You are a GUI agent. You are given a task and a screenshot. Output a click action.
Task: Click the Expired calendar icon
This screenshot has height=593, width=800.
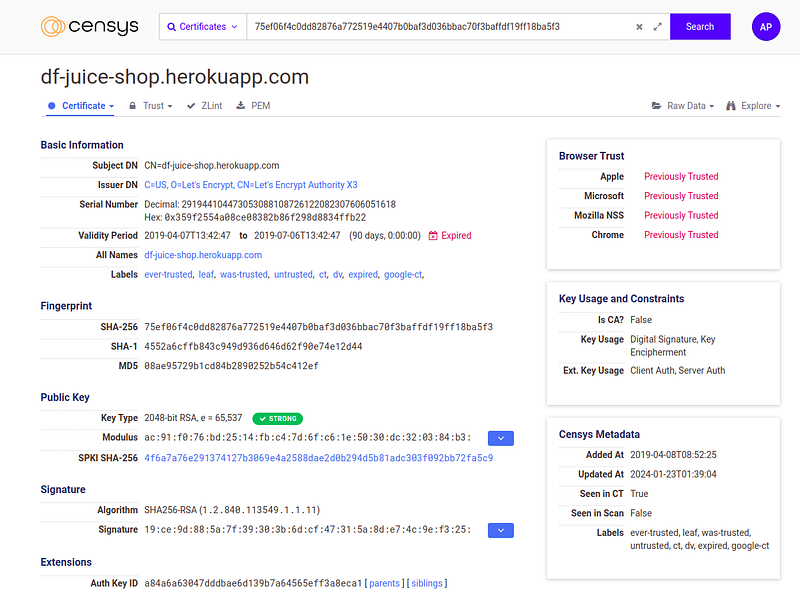(433, 236)
